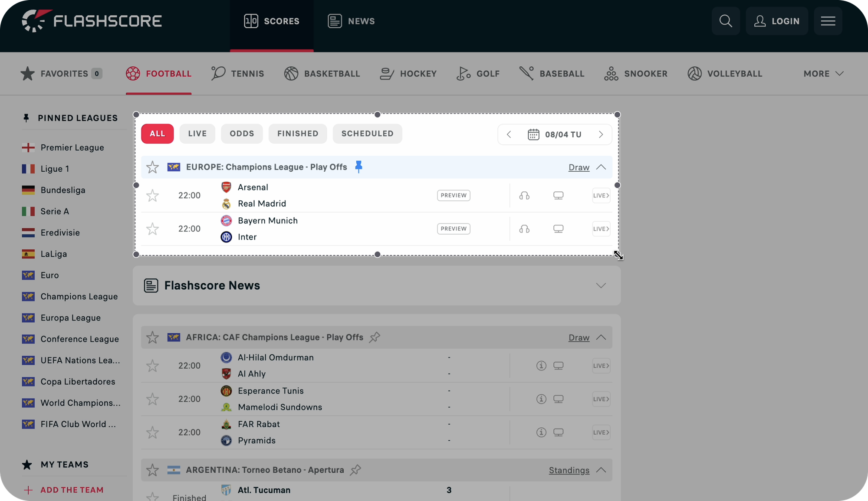Open audio commentary for Arsenal vs Real Madrid

pyautogui.click(x=524, y=195)
